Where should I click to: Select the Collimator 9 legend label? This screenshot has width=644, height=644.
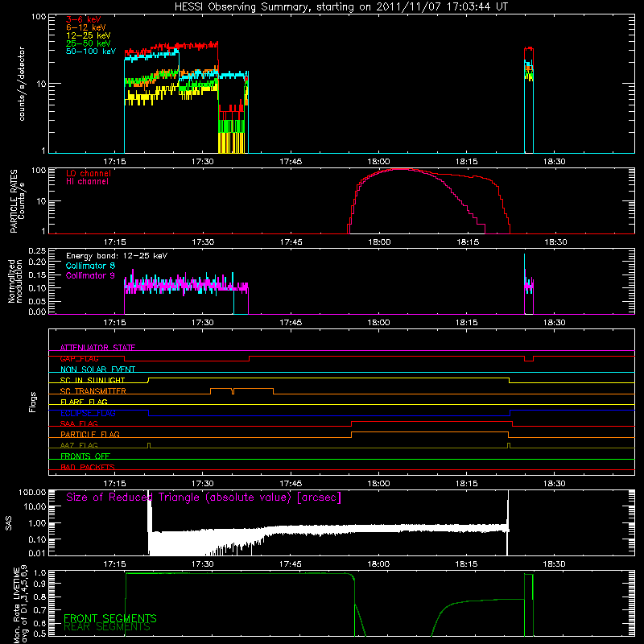click(x=90, y=275)
